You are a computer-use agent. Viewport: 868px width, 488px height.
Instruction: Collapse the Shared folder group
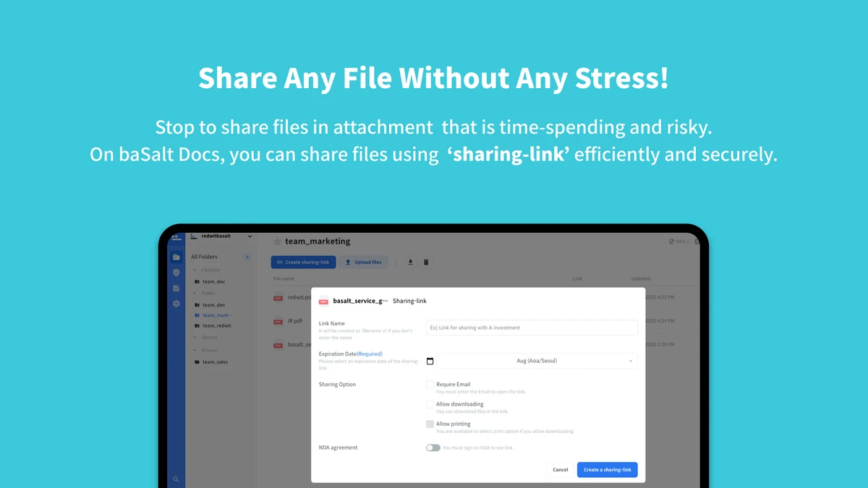pos(195,338)
